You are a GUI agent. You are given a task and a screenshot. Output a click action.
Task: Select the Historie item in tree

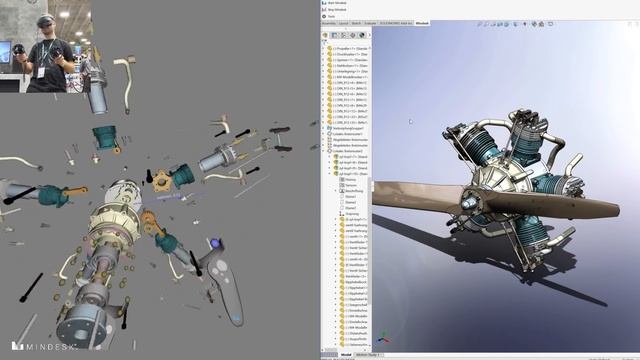click(351, 180)
